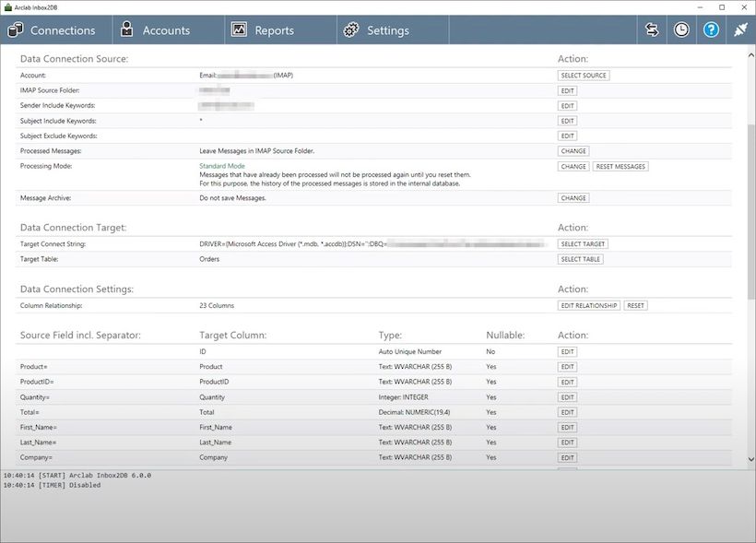756x543 pixels.
Task: Change the Processed Messages setting
Action: tap(573, 151)
